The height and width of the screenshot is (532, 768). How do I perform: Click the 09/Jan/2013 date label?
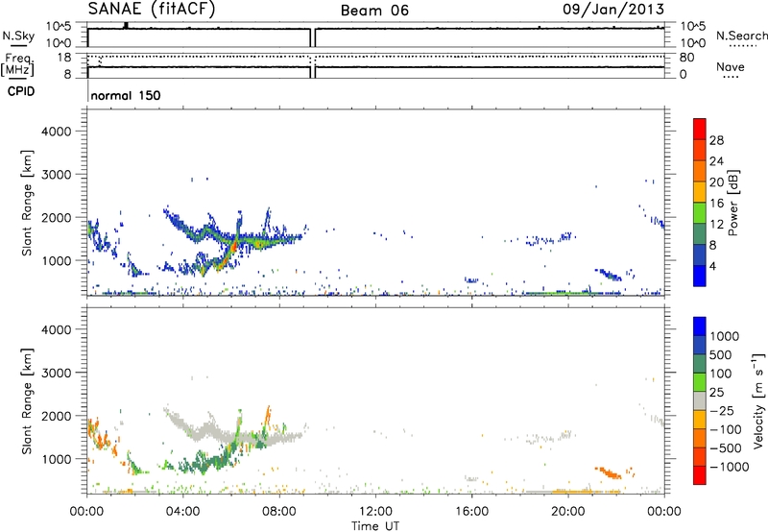click(x=613, y=10)
